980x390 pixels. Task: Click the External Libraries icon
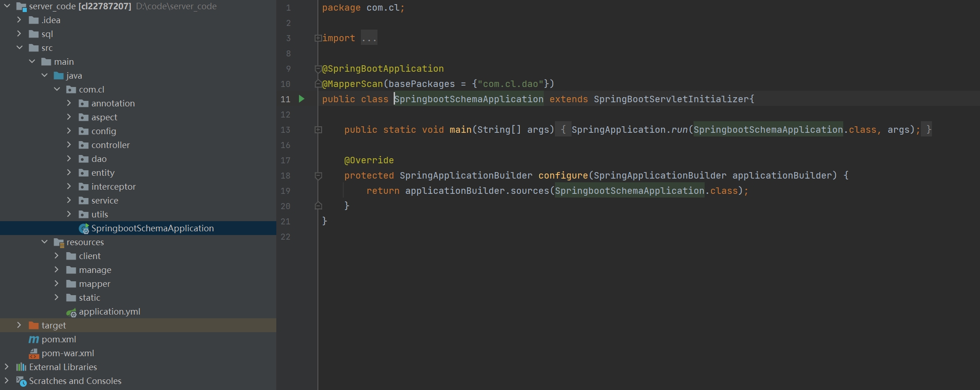(21, 367)
